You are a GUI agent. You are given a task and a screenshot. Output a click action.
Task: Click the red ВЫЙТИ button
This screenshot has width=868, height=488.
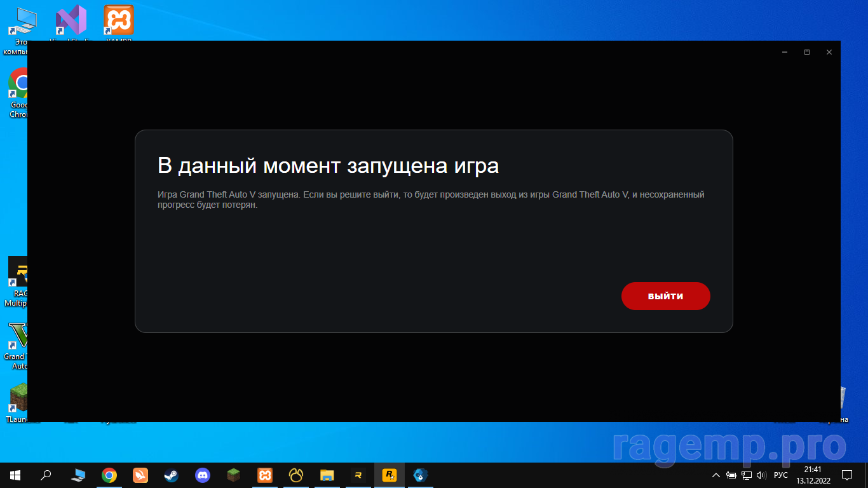tap(665, 296)
